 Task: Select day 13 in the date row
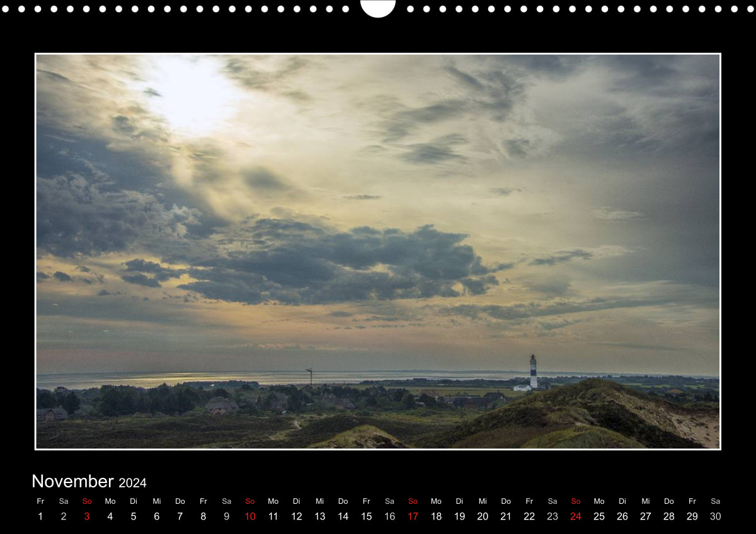pyautogui.click(x=320, y=516)
